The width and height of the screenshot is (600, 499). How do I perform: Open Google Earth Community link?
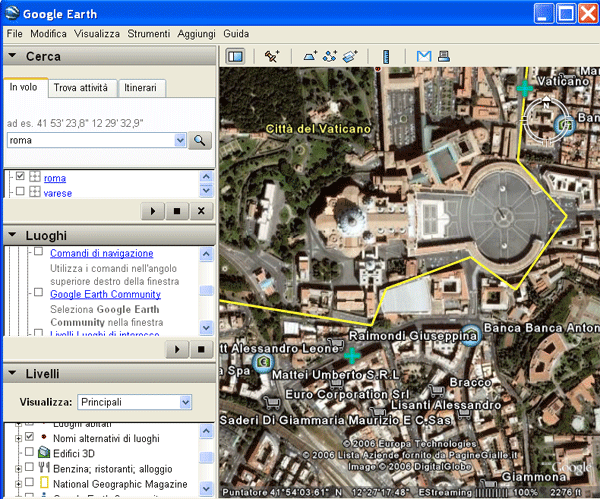click(105, 294)
